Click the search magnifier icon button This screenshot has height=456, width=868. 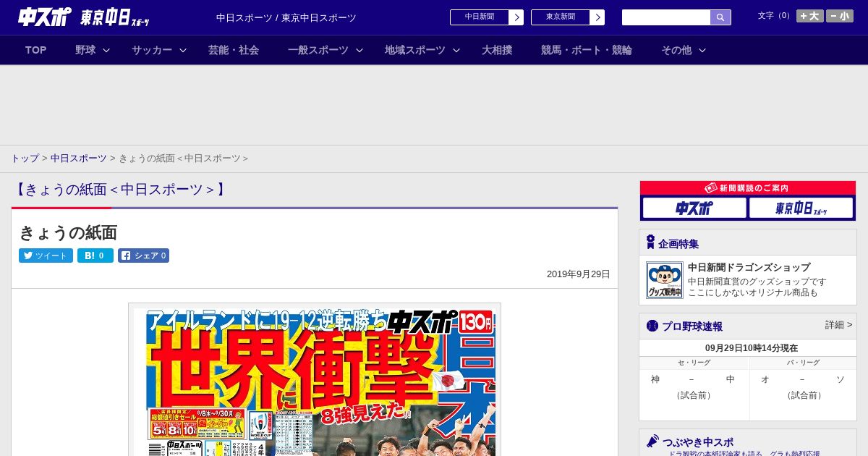[x=720, y=17]
